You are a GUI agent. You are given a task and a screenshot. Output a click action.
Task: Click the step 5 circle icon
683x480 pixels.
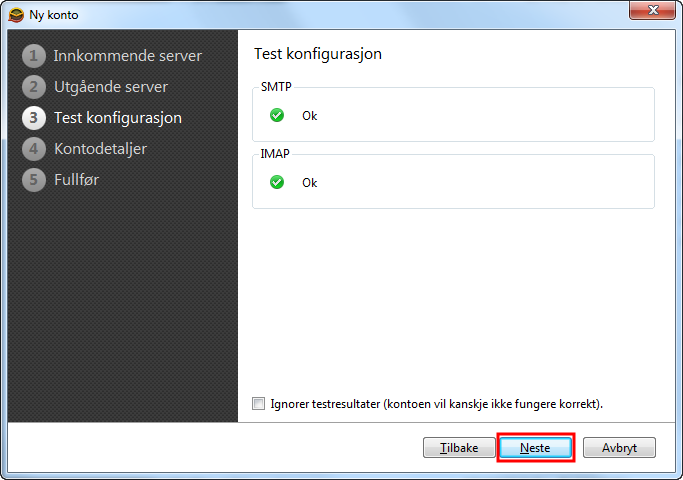coord(34,179)
